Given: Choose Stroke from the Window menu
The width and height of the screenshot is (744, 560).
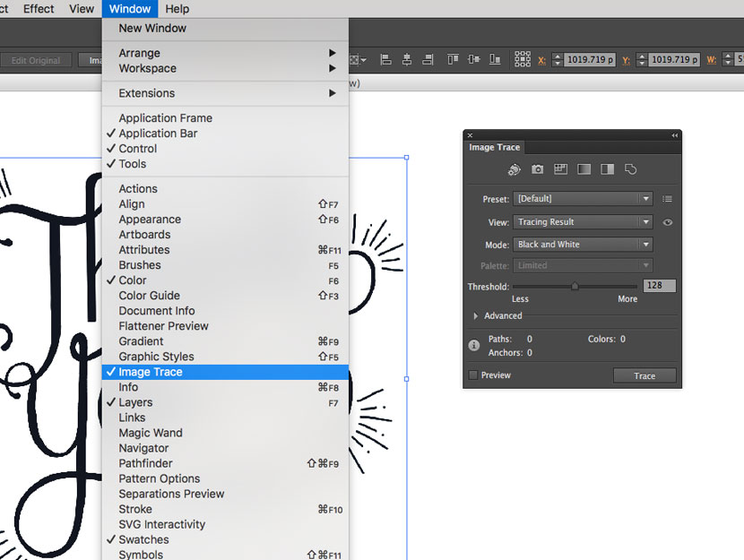Looking at the screenshot, I should coord(225,509).
